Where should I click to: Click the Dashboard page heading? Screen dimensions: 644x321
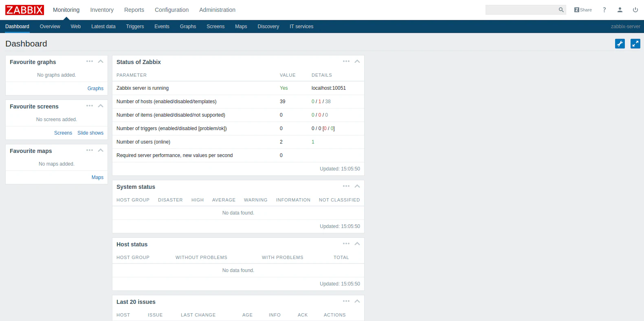26,44
